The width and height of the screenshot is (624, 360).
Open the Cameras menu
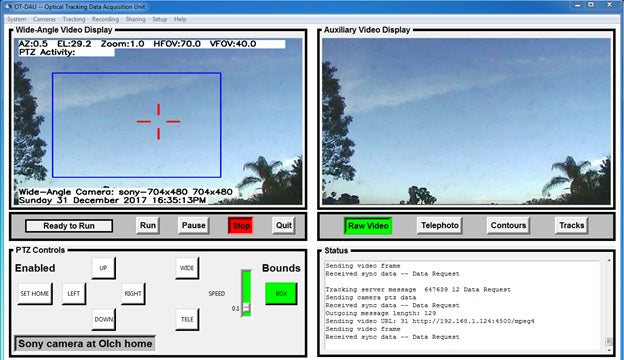point(44,19)
